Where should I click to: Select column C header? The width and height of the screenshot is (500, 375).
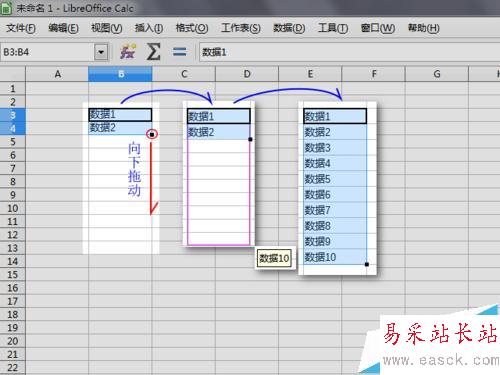pyautogui.click(x=184, y=74)
